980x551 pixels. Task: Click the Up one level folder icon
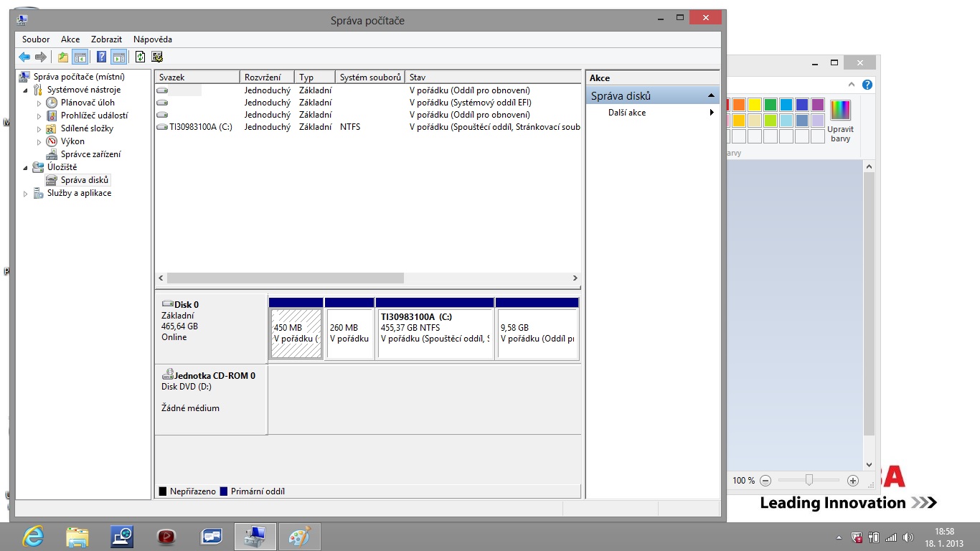point(63,57)
